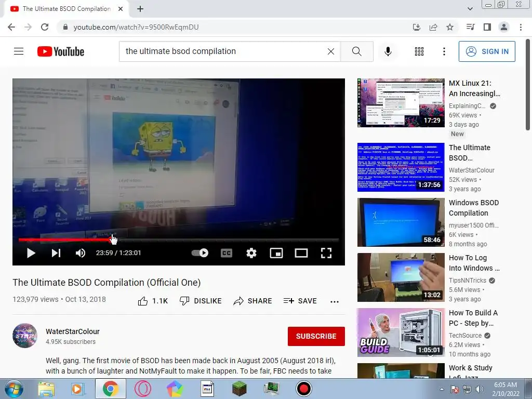Screen dimensions: 532x399
Task: Click the red SUBSCRIBE button
Action: click(316, 336)
